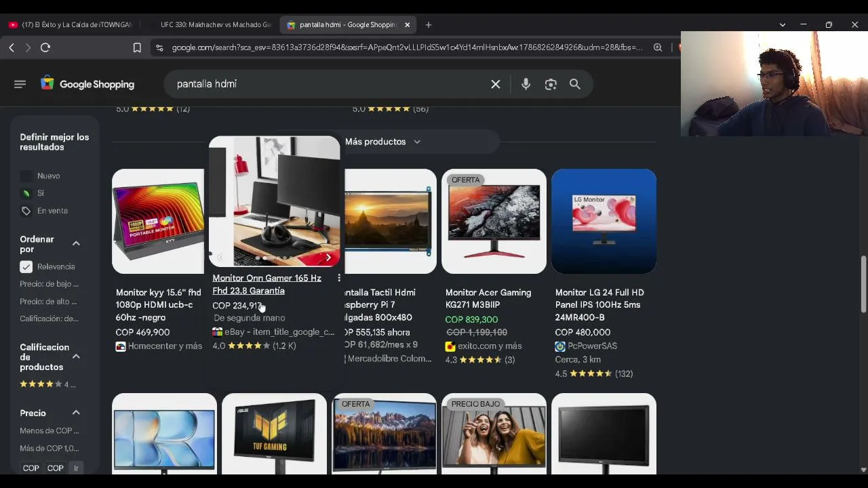Open Monitor Acer Gaming KG271 M3BIIP title
The width and height of the screenshot is (868, 488).
click(x=488, y=299)
